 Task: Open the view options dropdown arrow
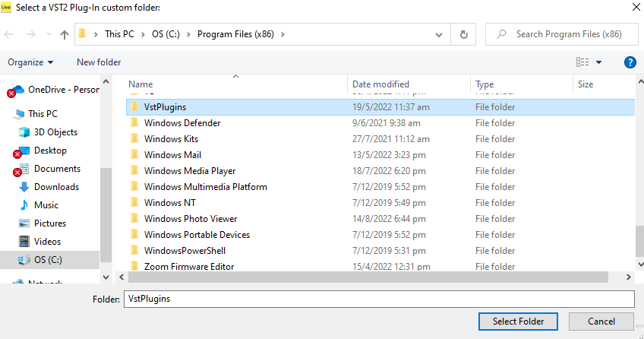point(599,62)
